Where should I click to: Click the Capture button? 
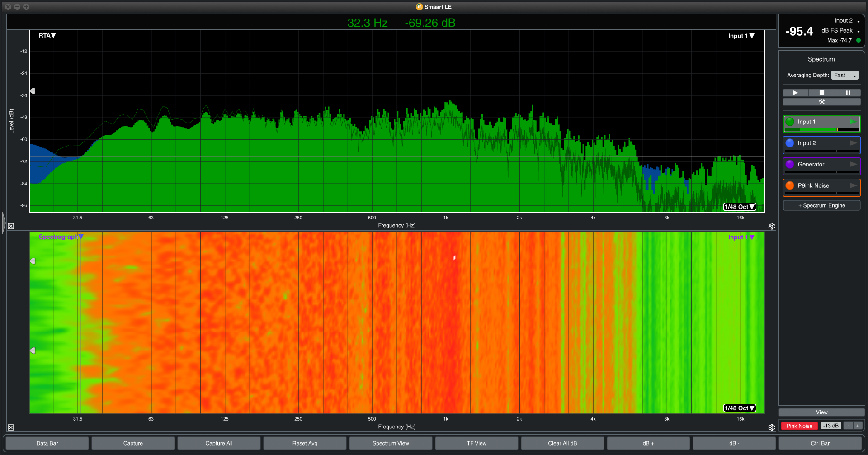(133, 443)
